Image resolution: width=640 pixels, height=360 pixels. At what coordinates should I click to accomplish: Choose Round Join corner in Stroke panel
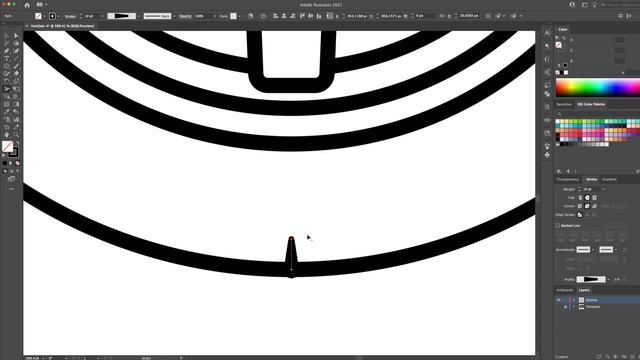point(587,206)
